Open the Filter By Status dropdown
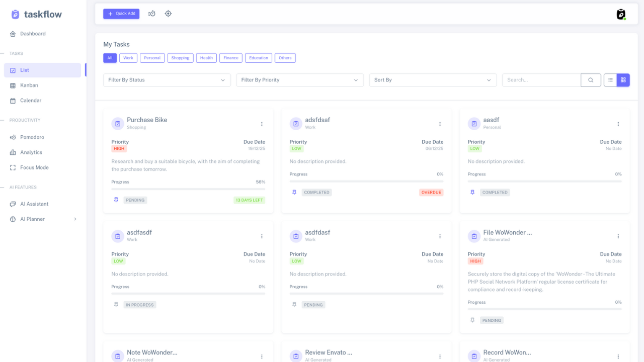 (x=167, y=80)
